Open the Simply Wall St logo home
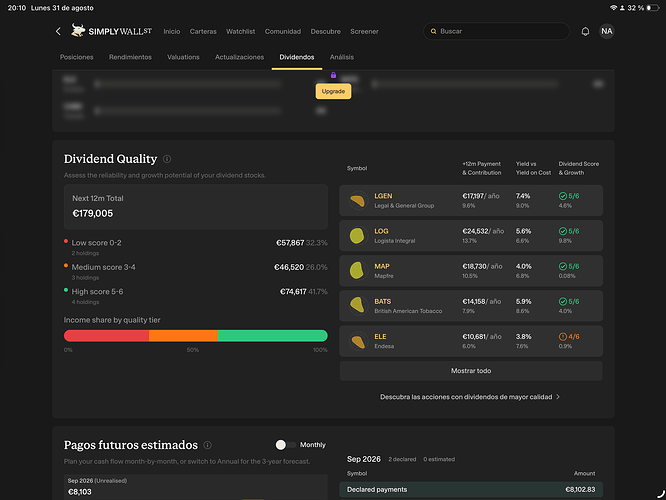666x500 pixels. (x=111, y=31)
